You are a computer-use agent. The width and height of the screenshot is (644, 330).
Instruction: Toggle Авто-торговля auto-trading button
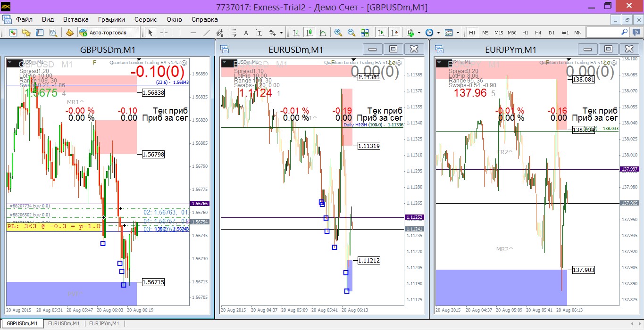pyautogui.click(x=109, y=33)
